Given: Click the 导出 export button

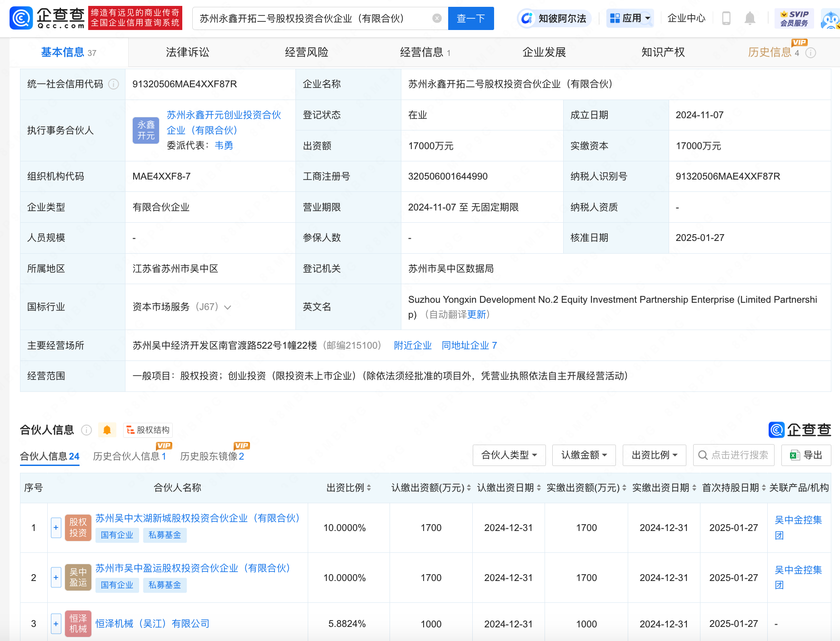Looking at the screenshot, I should [806, 455].
